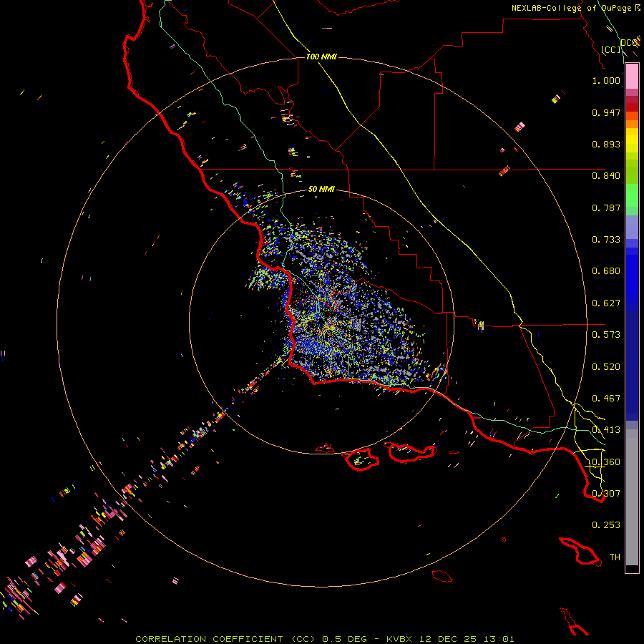Click the pink segment at color bar top
Image resolution: width=644 pixels, height=644 pixels.
632,75
